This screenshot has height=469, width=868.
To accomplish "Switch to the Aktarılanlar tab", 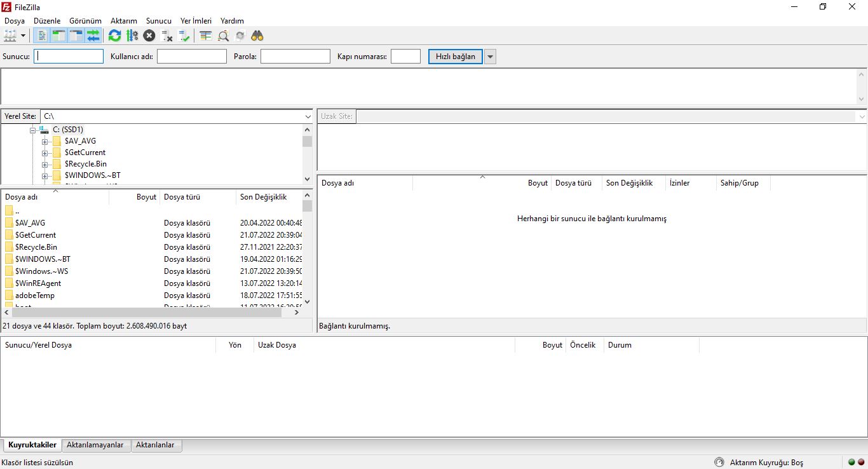I will click(x=156, y=445).
